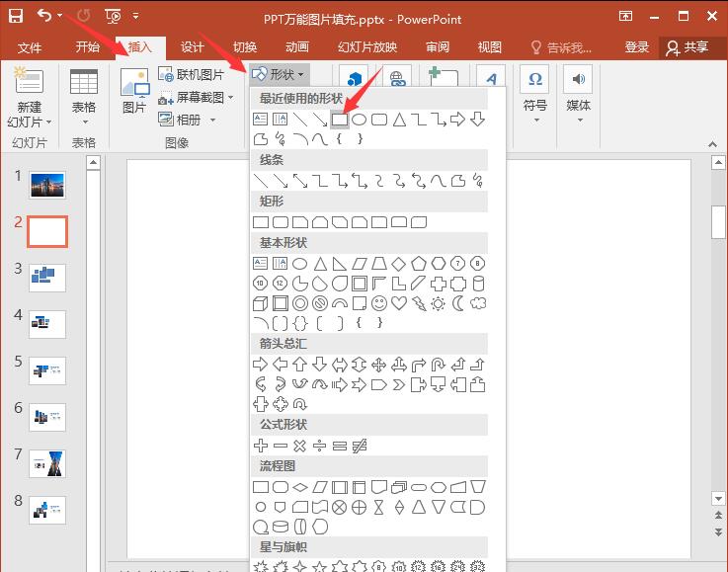Start slideshow from beginning icon in title bar
This screenshot has width=728, height=572.
pos(113,16)
